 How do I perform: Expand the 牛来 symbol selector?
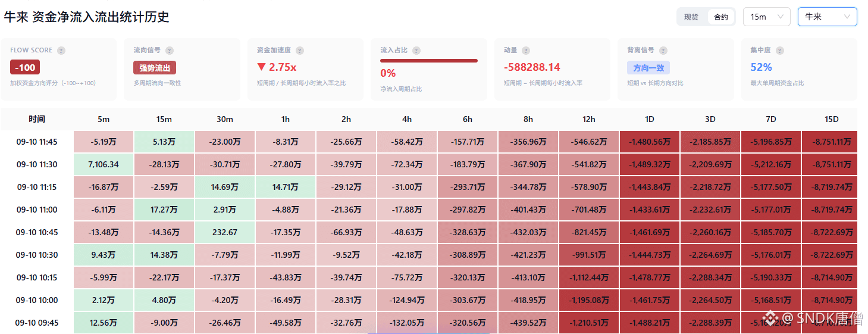pyautogui.click(x=827, y=17)
